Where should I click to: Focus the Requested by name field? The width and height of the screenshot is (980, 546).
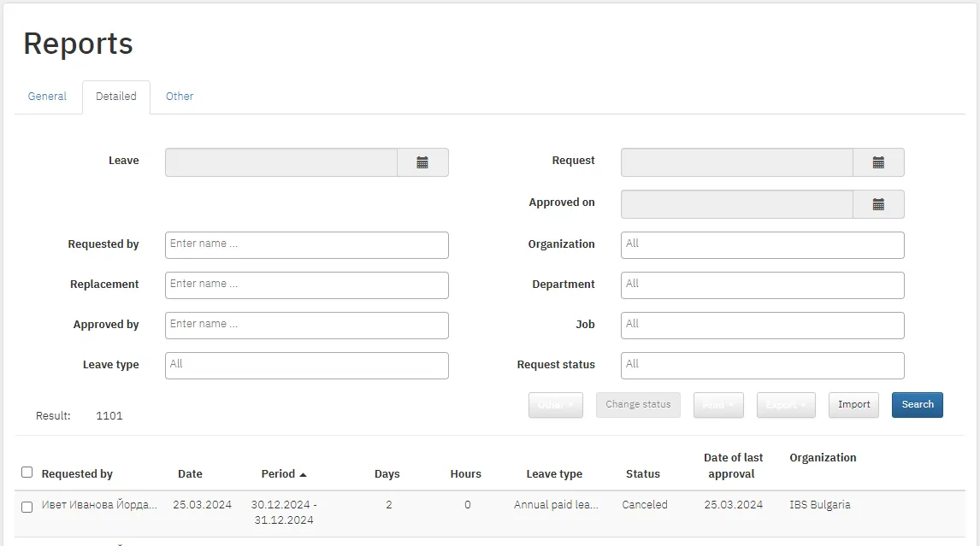(307, 245)
